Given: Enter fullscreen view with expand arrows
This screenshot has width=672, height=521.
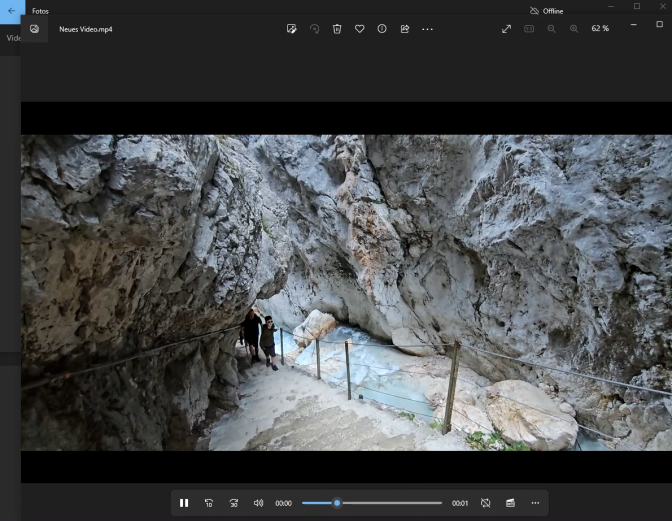Looking at the screenshot, I should point(506,29).
